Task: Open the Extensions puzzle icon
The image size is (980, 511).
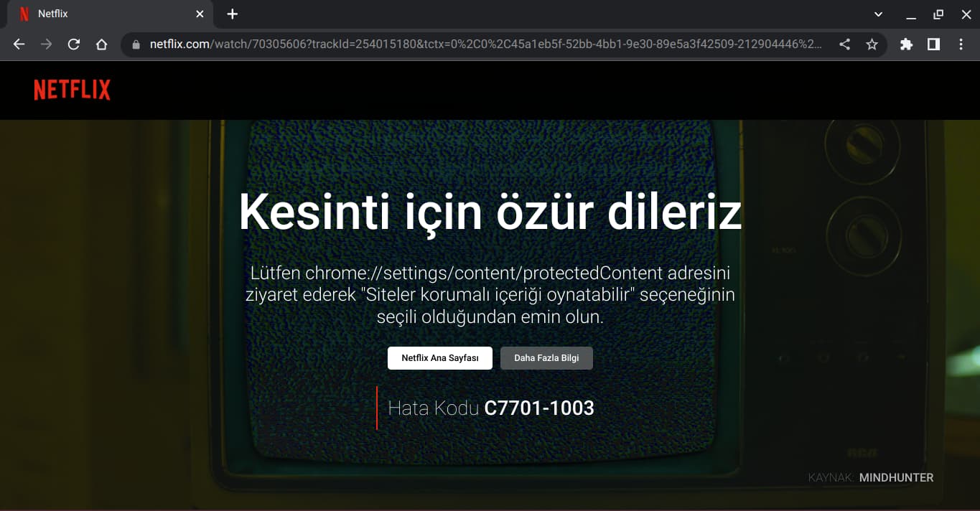Action: (x=906, y=44)
